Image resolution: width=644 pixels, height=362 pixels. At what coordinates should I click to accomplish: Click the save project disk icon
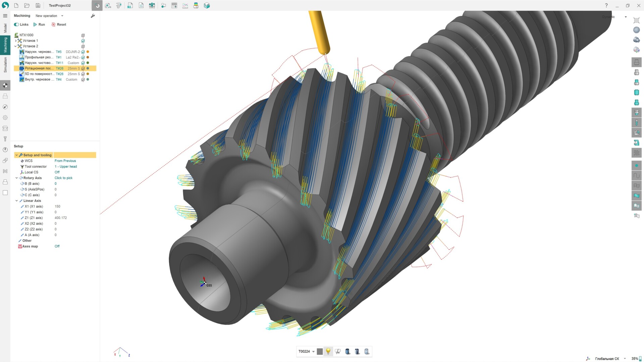point(38,5)
